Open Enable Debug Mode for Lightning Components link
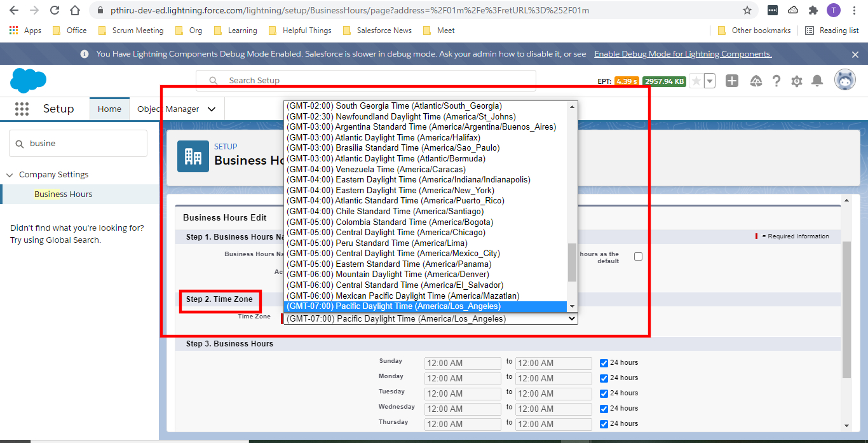Viewport: 868px width, 443px height. pyautogui.click(x=682, y=53)
